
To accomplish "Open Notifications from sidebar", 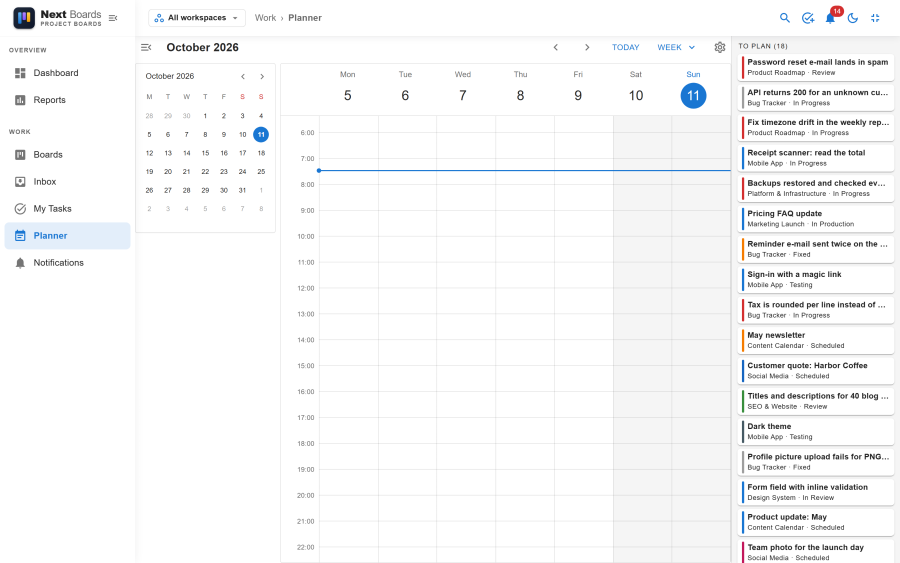I will click(x=68, y=262).
